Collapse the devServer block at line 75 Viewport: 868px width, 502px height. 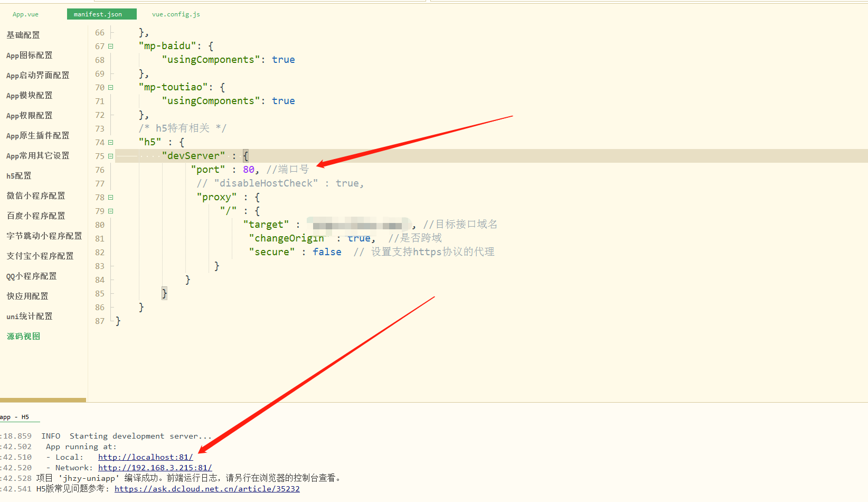pos(110,156)
